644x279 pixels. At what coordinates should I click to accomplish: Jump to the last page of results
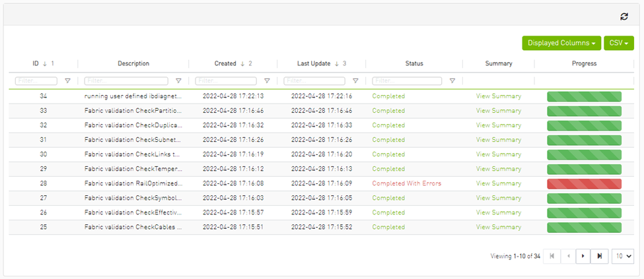click(600, 256)
